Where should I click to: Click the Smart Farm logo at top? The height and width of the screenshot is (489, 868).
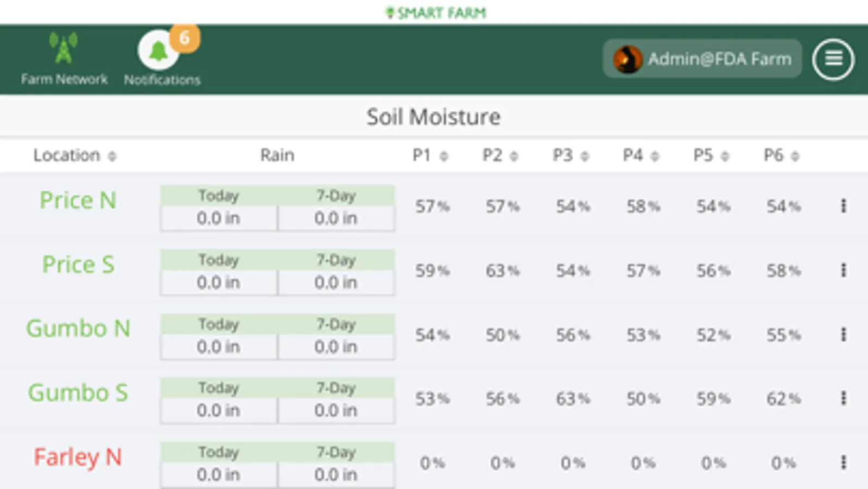(x=435, y=12)
